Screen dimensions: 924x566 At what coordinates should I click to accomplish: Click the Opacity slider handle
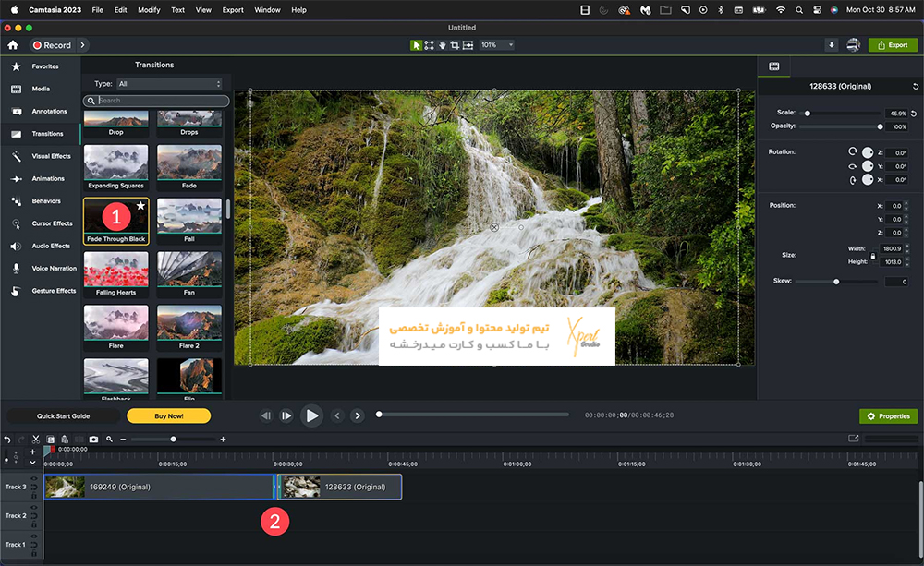(x=880, y=126)
